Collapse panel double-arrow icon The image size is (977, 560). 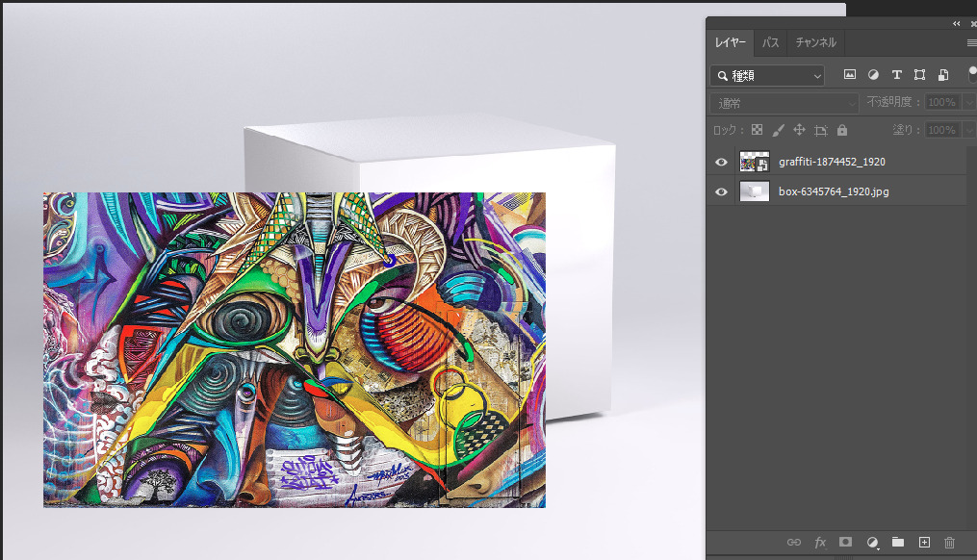957,24
